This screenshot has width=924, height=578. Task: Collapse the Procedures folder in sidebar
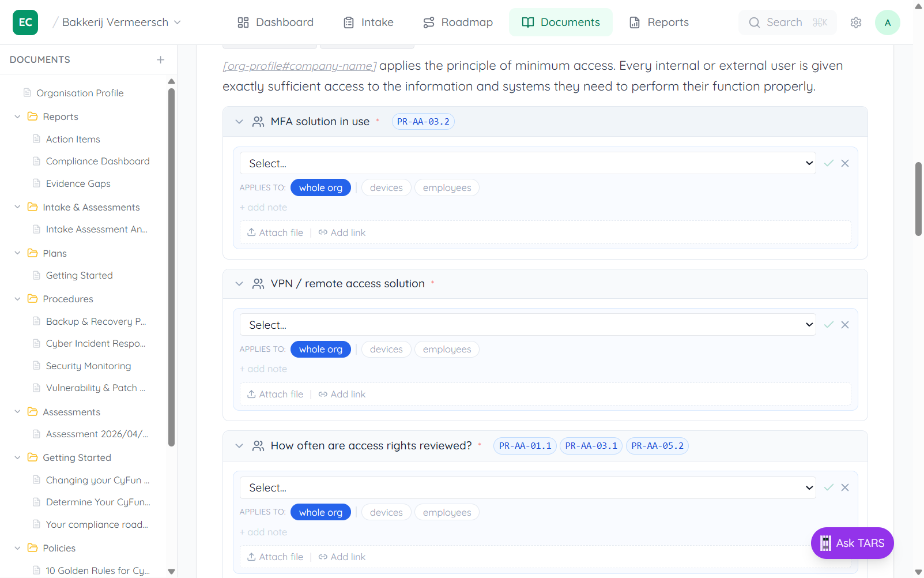[17, 299]
